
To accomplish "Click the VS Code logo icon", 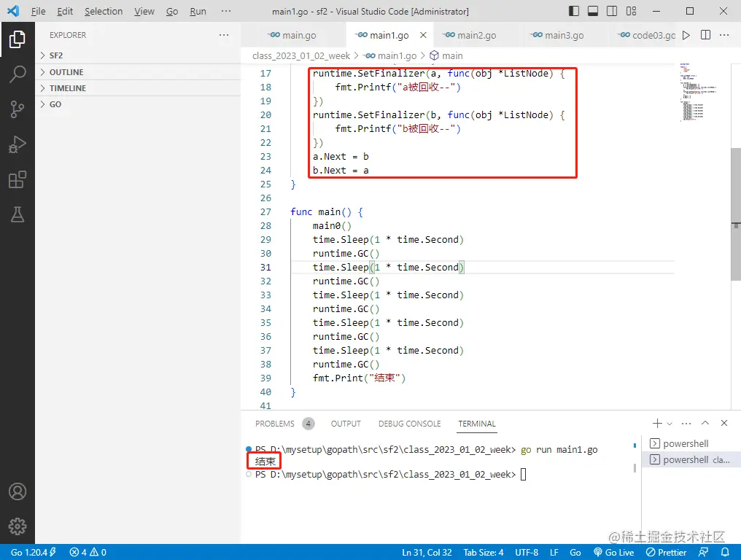I will pyautogui.click(x=13, y=11).
